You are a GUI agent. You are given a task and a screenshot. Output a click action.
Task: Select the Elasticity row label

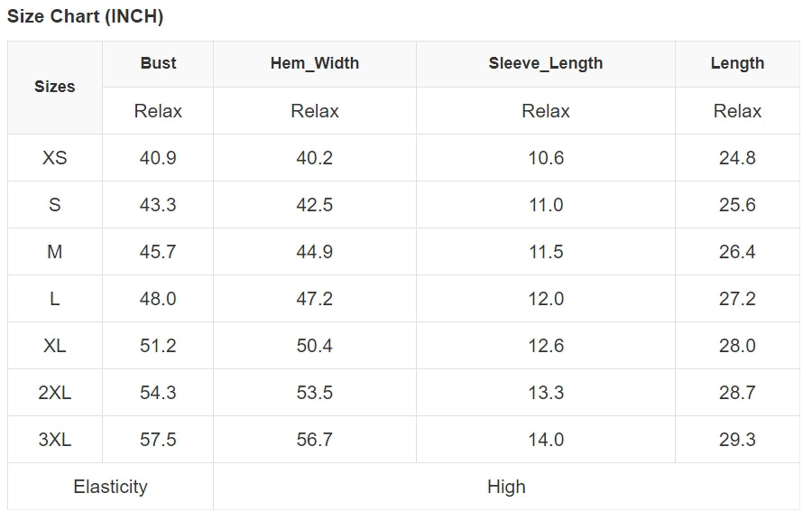point(110,487)
